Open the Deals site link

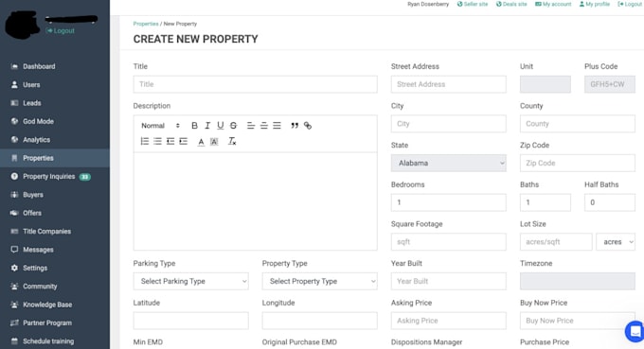511,4
